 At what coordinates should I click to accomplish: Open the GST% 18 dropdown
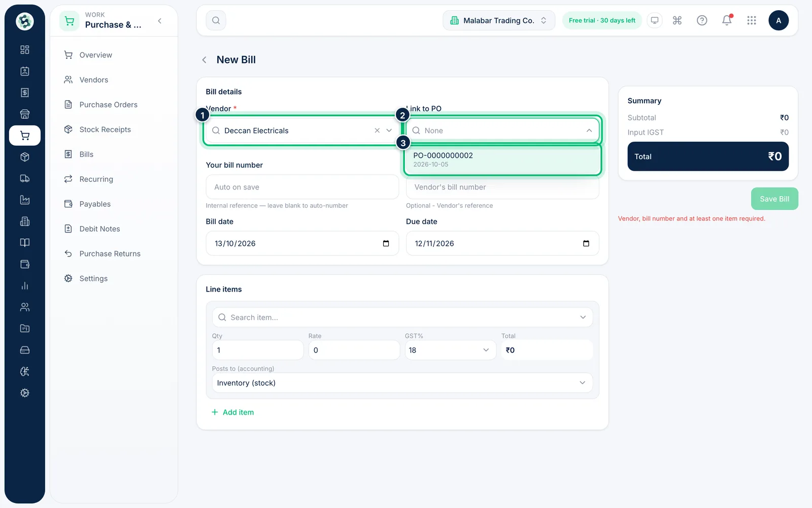(450, 350)
